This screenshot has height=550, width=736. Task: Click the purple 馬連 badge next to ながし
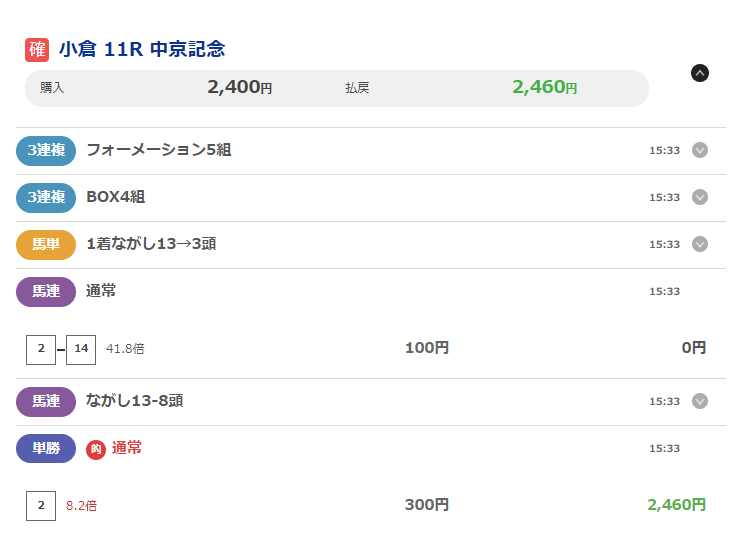pos(46,401)
